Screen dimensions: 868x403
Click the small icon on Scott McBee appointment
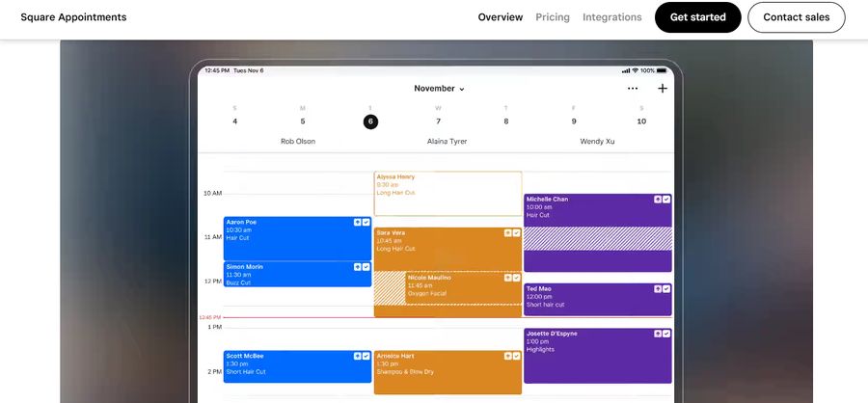[357, 356]
